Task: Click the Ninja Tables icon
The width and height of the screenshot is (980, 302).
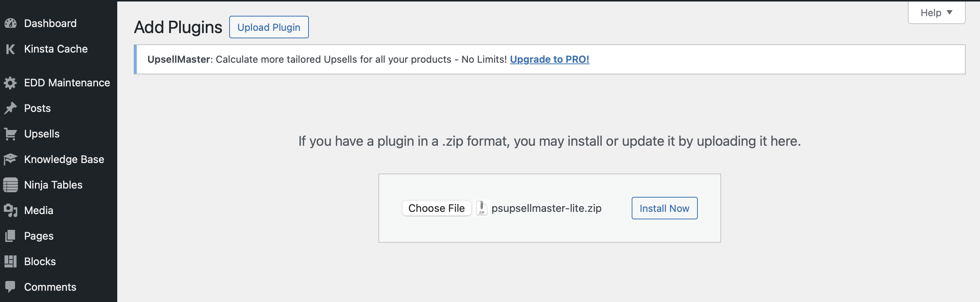Action: coord(11,185)
